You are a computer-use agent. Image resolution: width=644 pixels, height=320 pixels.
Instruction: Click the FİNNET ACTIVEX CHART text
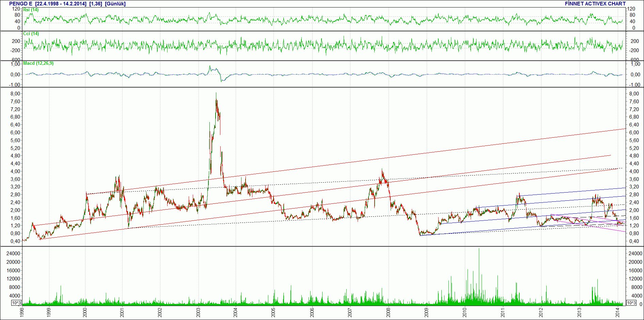point(595,4)
